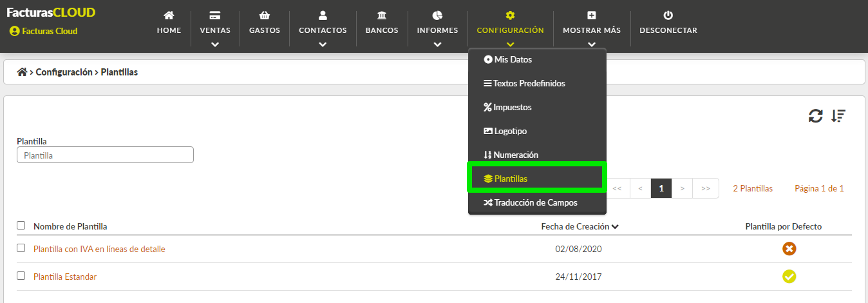Click the yellow checkmark default template icon
The width and height of the screenshot is (868, 303).
coord(789,277)
